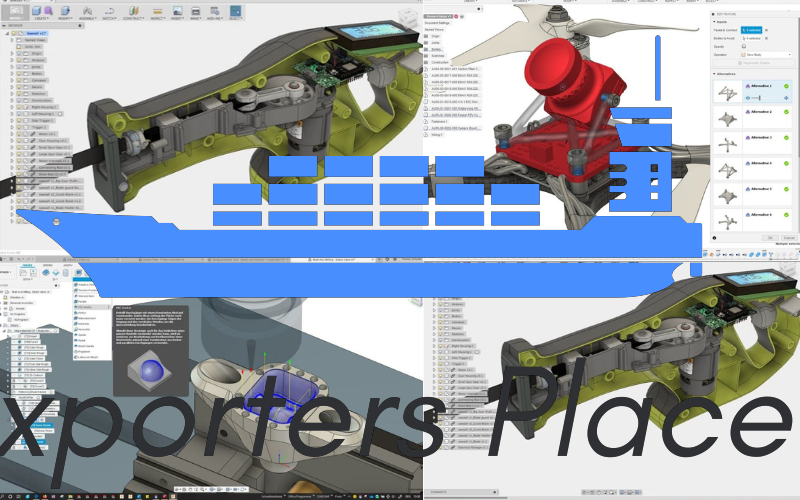Screen dimensions: 800x500
Task: Activate the Left Housing component radio button
Action: pyautogui.click(x=60, y=114)
